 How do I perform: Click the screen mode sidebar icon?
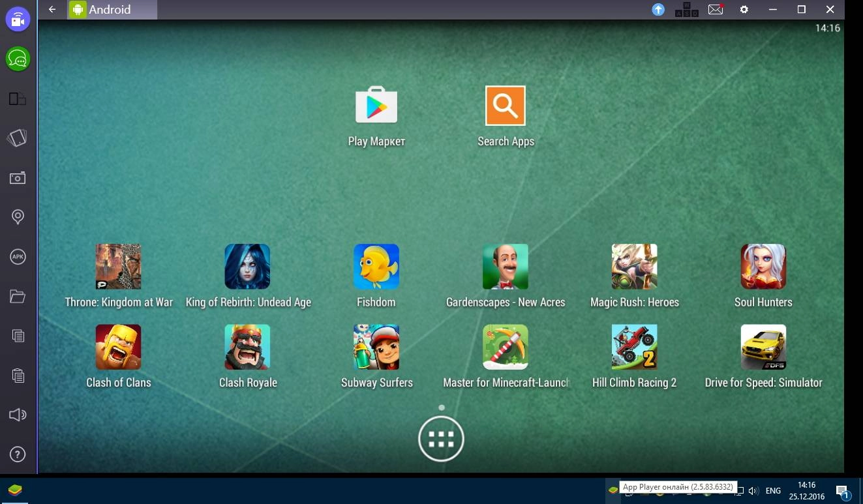[x=18, y=99]
